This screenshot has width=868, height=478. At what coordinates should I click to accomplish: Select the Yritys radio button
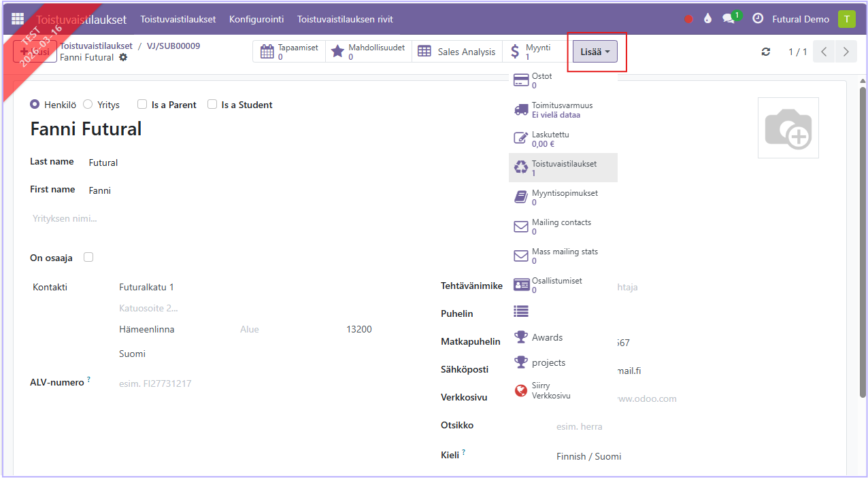click(88, 105)
